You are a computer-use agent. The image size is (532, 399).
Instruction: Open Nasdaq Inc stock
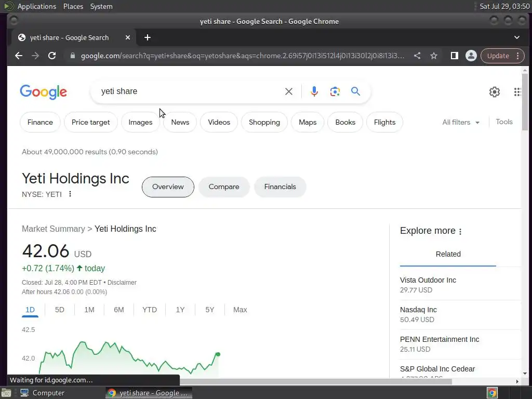tap(460, 314)
